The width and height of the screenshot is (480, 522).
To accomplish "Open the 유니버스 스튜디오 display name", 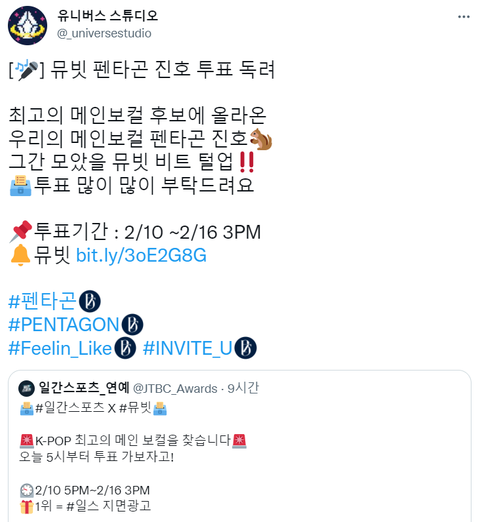I will (x=107, y=15).
